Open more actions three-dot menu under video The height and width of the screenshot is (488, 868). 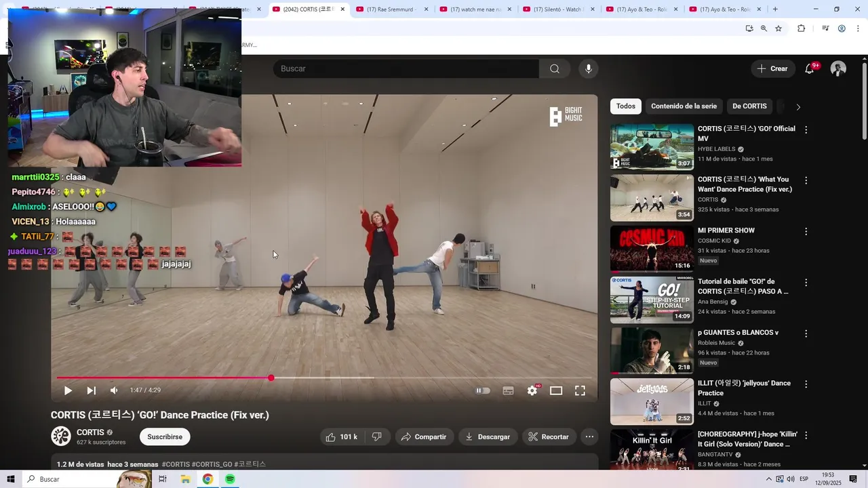(x=589, y=437)
